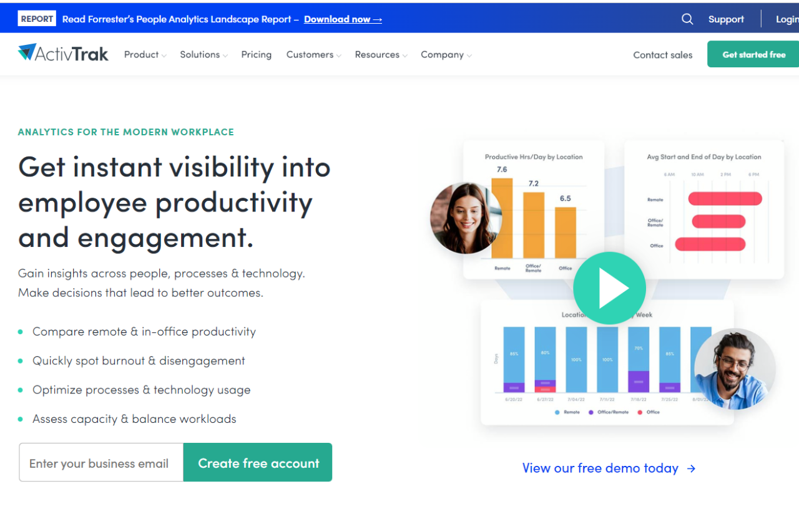
Task: Focus the business email field
Action: (101, 462)
